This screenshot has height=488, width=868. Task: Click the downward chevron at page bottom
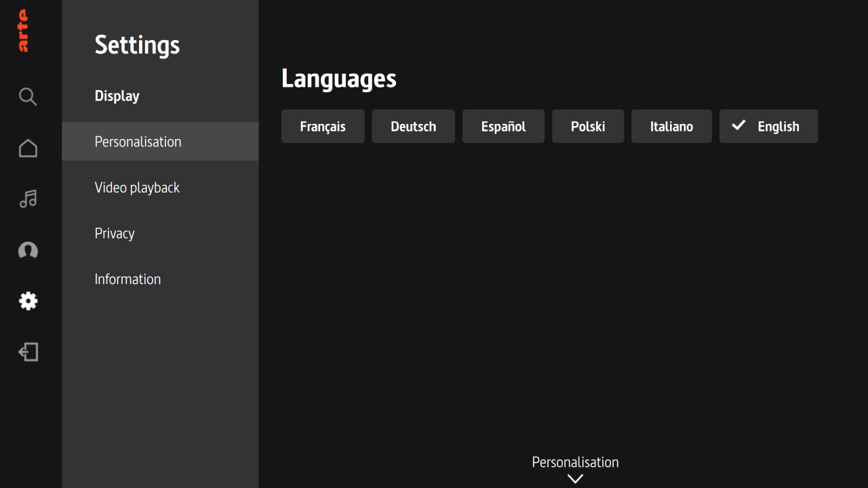(574, 479)
